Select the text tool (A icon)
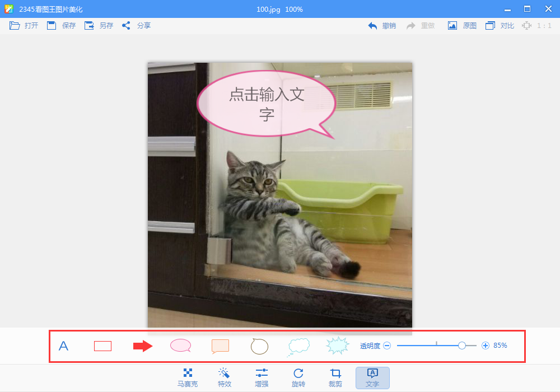This screenshot has height=392, width=560. pyautogui.click(x=63, y=346)
